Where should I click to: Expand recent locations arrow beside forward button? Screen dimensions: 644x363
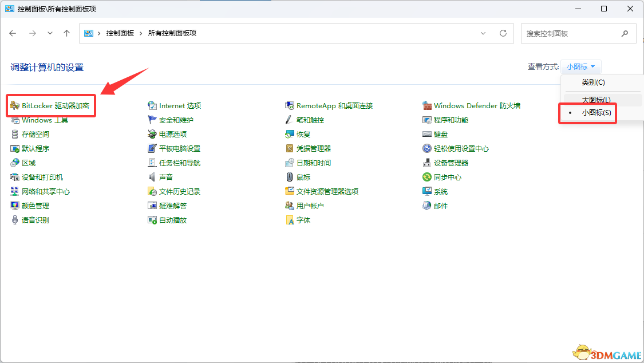pyautogui.click(x=50, y=33)
